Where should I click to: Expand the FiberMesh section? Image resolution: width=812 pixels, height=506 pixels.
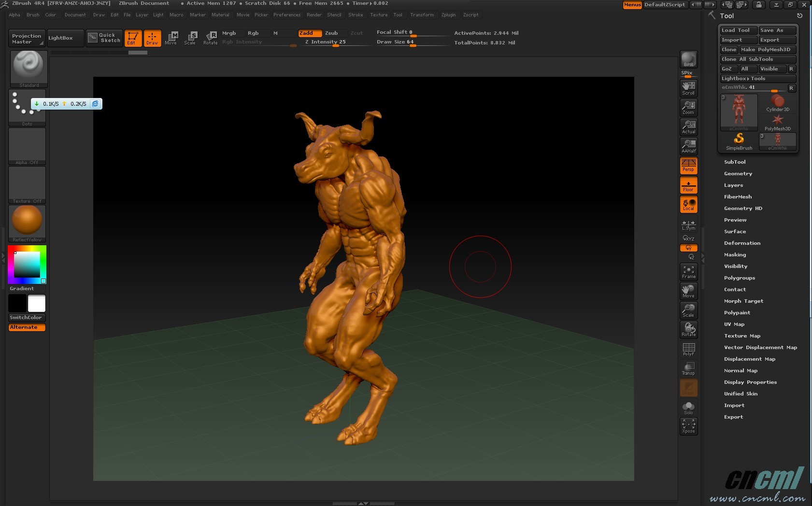pos(738,197)
